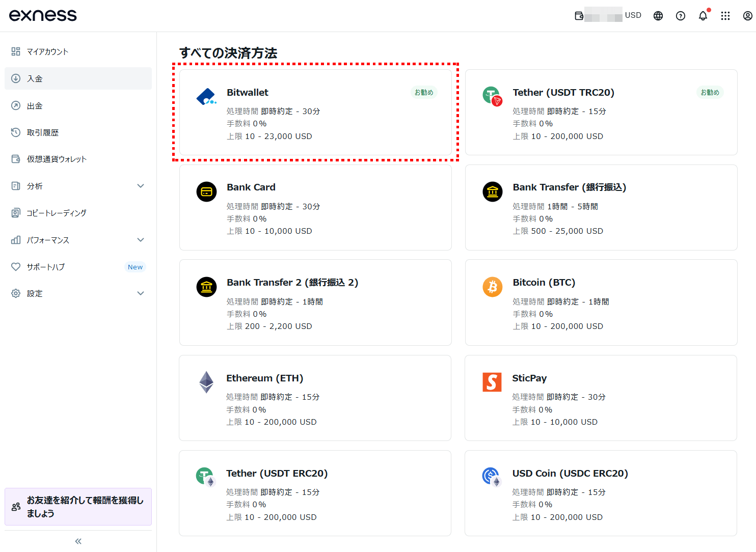The image size is (756, 552).
Task: Click the Bitwallet logo icon
Action: pos(206,97)
